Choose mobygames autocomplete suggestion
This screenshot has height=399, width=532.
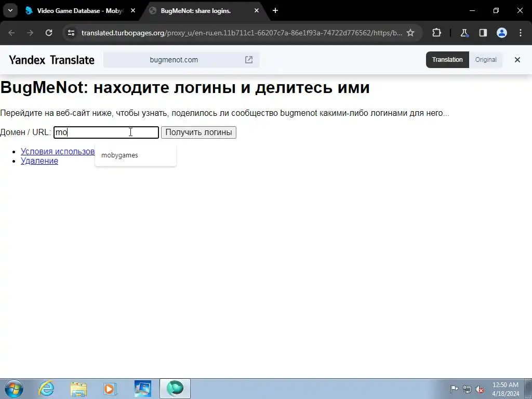pyautogui.click(x=136, y=155)
